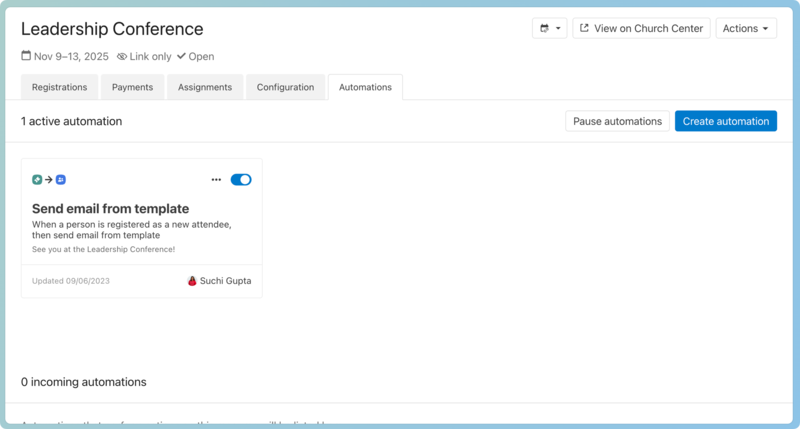The image size is (800, 429).
Task: Click the blue People destination icon on card
Action: coord(61,180)
